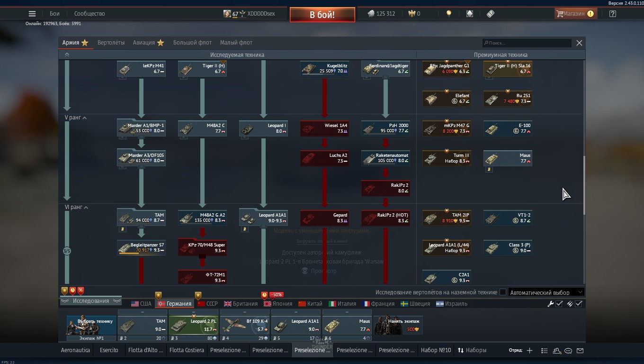
Task: Select the Gepard locked vehicle card
Action: click(x=325, y=218)
